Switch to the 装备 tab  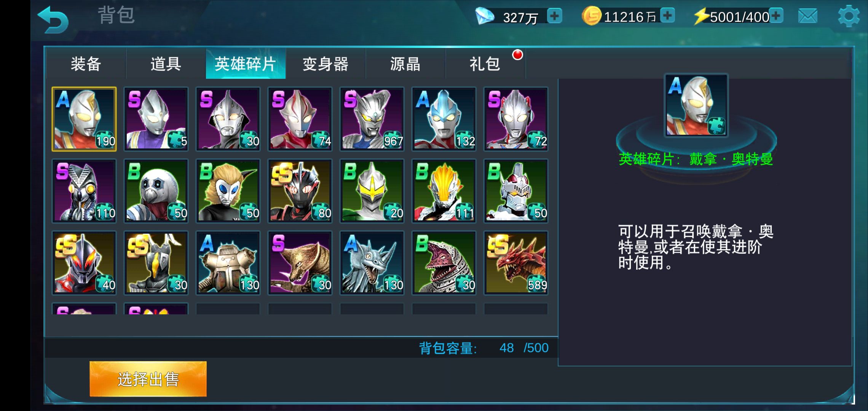(x=86, y=64)
